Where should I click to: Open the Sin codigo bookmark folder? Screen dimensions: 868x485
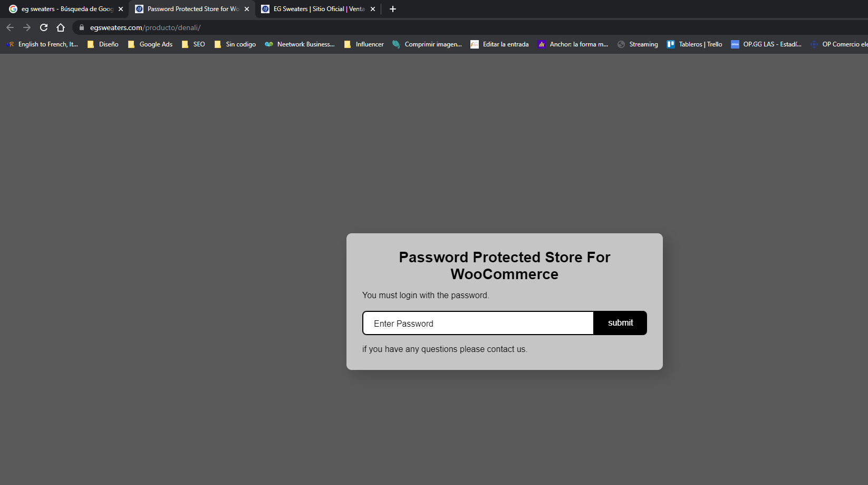pos(235,44)
